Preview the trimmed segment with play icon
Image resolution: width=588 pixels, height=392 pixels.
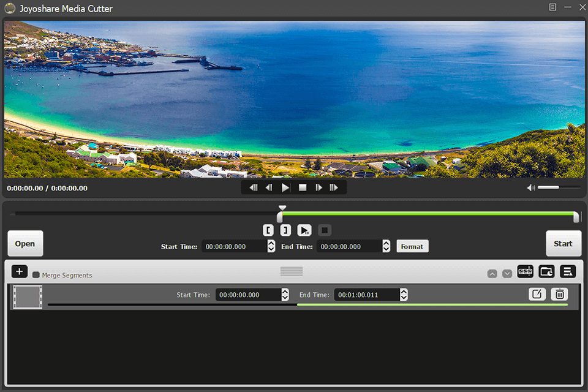[x=303, y=230]
